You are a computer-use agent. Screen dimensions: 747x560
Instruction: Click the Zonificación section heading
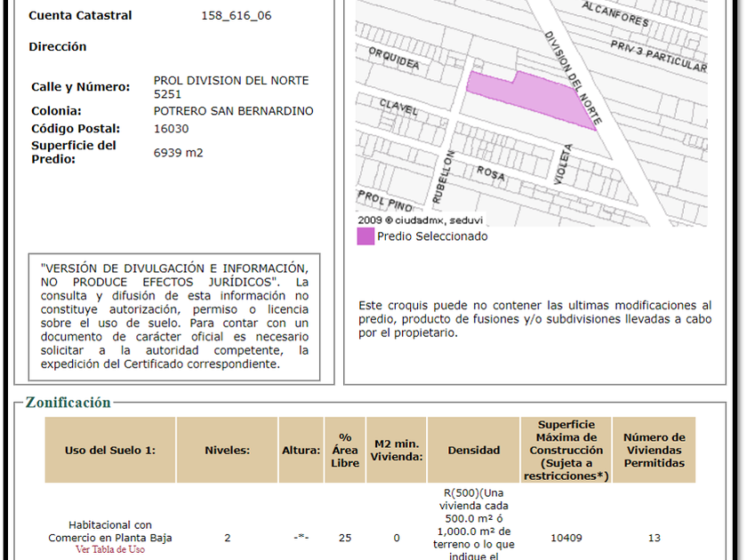coord(68,403)
